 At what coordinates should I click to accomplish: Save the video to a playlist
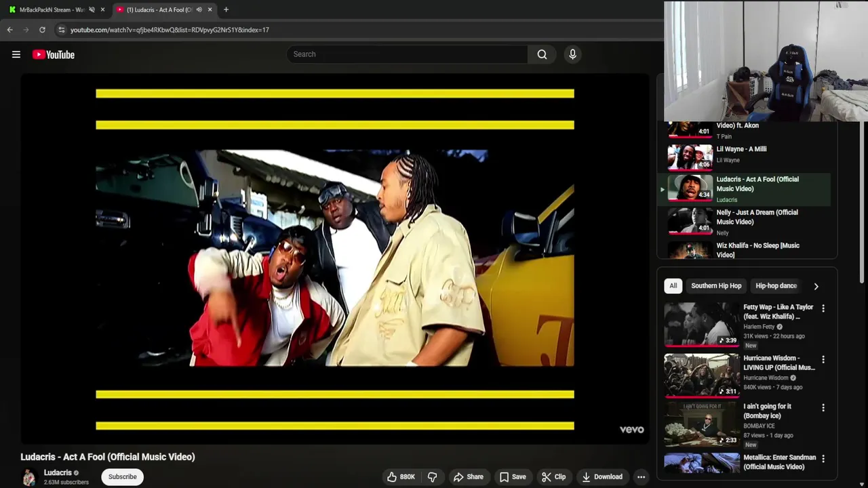pos(513,476)
